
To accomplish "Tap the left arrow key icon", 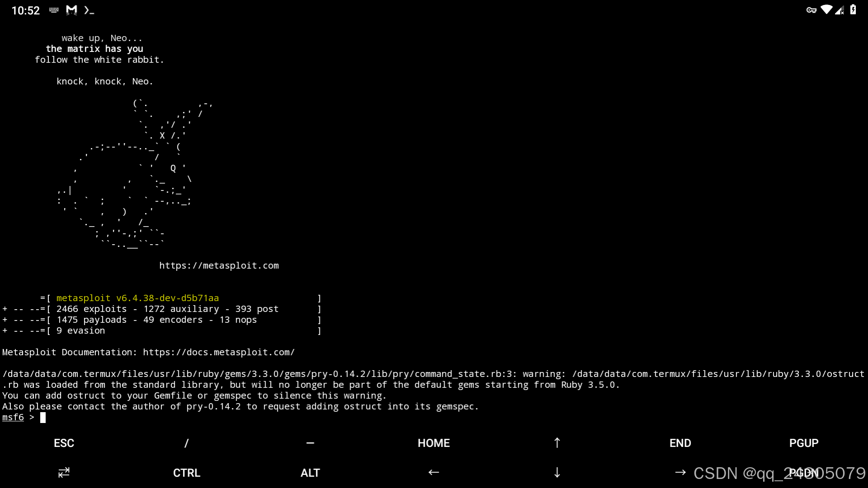I will (433, 473).
